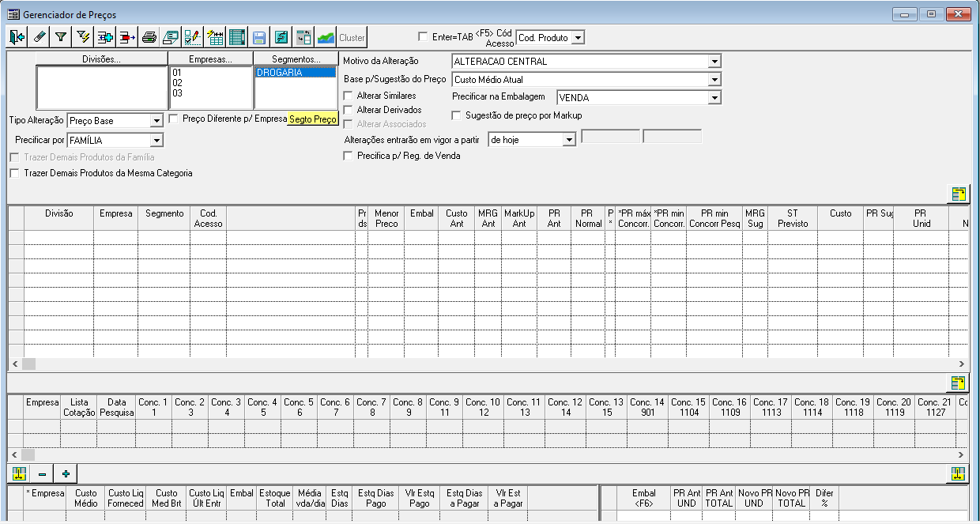The image size is (980, 524).
Task: Click Conc. 14 901 column header
Action: click(647, 407)
